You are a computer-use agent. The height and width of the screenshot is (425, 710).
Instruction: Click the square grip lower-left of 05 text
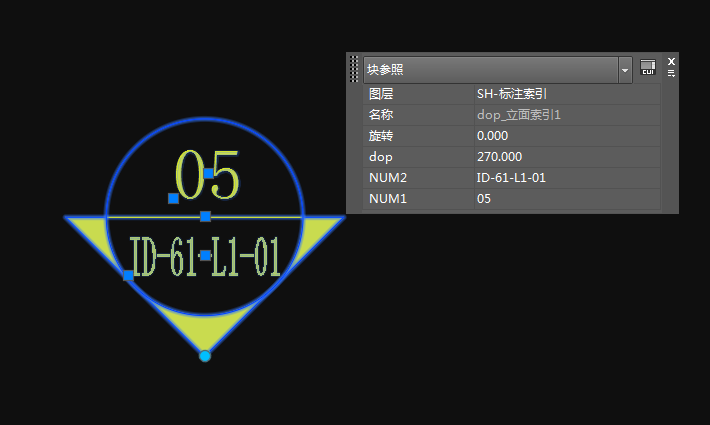[173, 198]
